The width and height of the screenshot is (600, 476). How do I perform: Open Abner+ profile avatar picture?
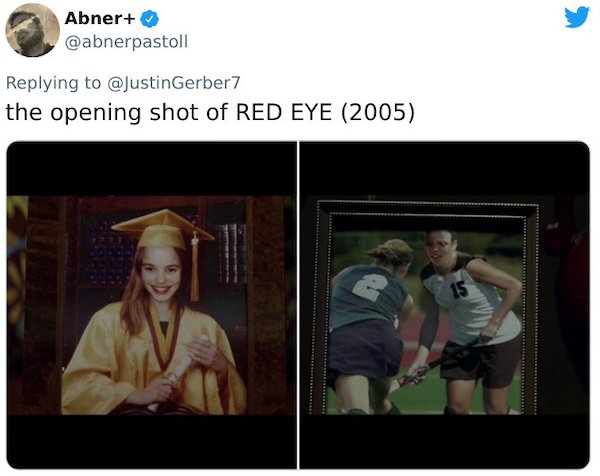point(33,30)
